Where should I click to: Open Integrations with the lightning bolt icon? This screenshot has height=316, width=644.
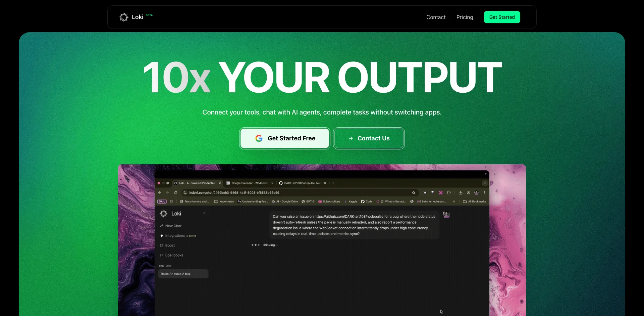coord(174,236)
